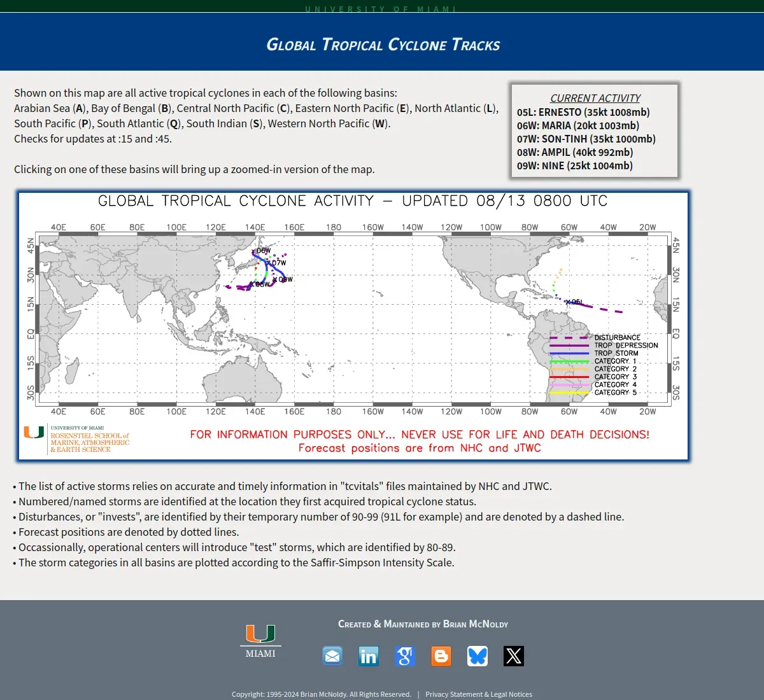
Task: Open the X (Twitter) icon
Action: click(514, 655)
